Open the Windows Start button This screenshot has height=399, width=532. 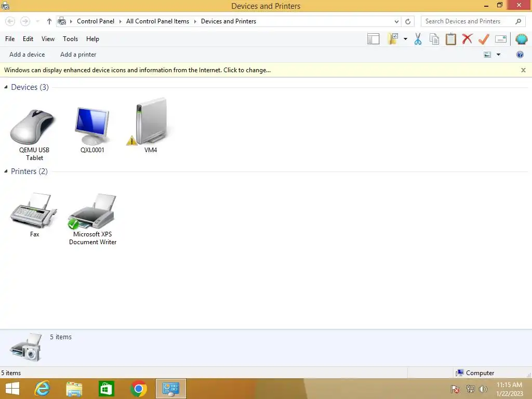pos(12,389)
